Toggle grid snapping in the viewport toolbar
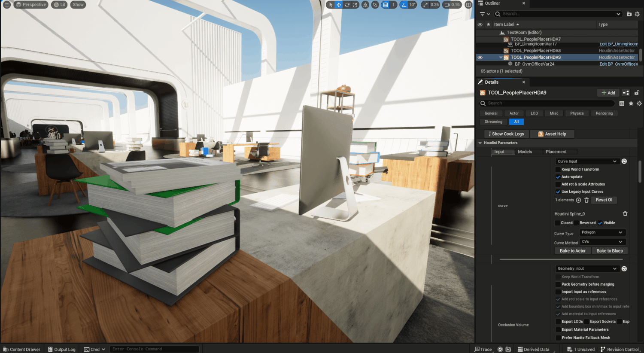The height and width of the screenshot is (353, 644). point(385,4)
